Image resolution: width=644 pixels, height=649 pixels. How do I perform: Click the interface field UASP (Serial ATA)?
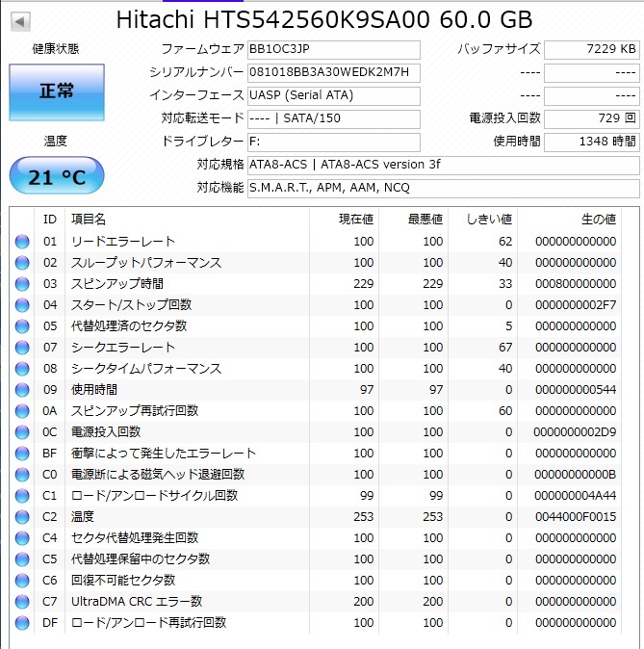[334, 96]
